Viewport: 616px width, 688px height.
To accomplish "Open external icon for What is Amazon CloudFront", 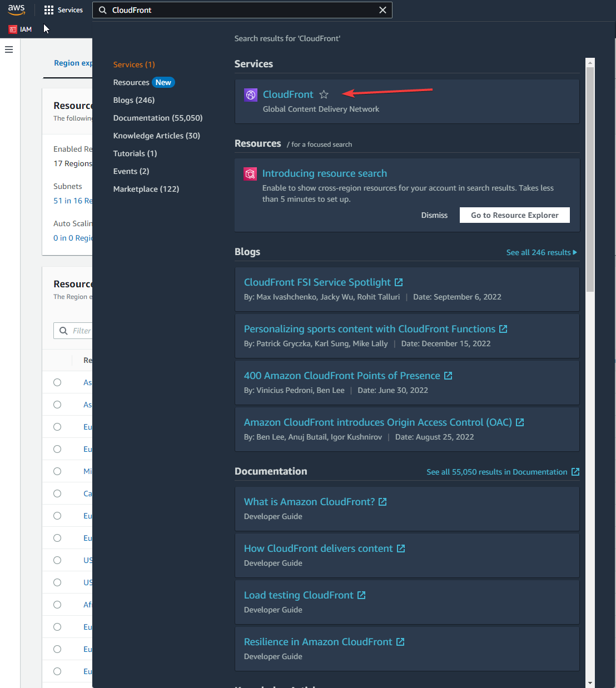I will coord(382,502).
